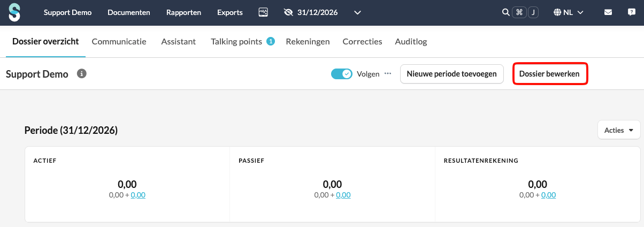The image size is (644, 227).
Task: Open the help question mark icon
Action: click(x=631, y=12)
